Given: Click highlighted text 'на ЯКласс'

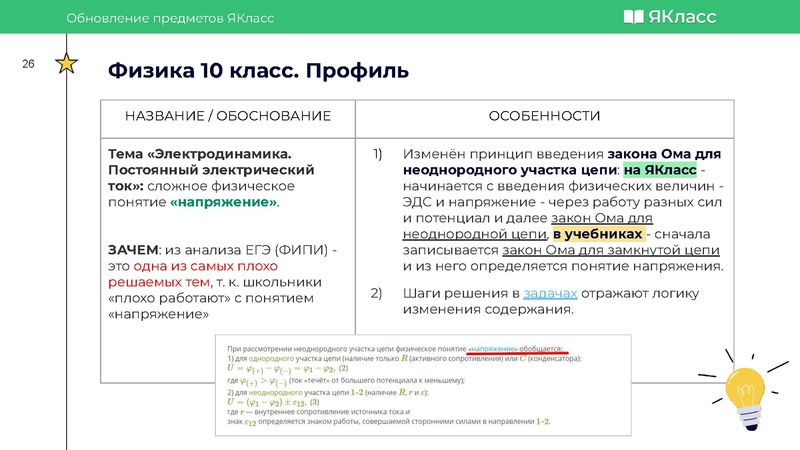Looking at the screenshot, I should click(x=660, y=170).
